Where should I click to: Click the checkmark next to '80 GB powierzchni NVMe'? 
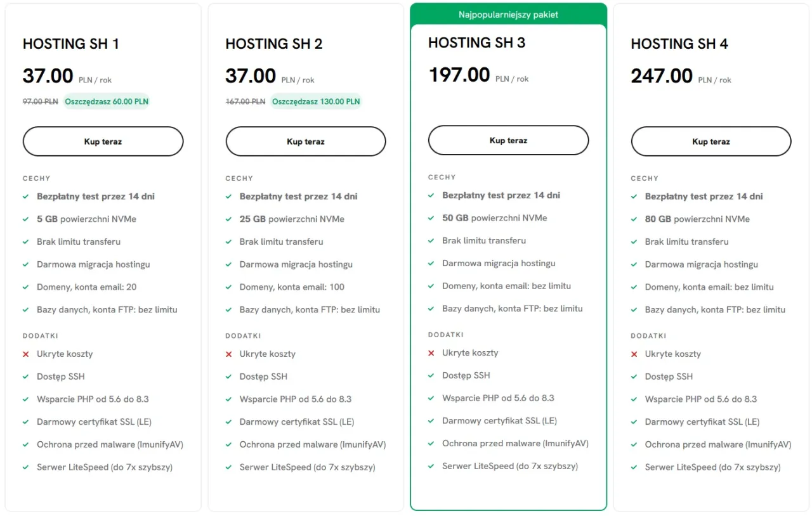[x=633, y=219]
